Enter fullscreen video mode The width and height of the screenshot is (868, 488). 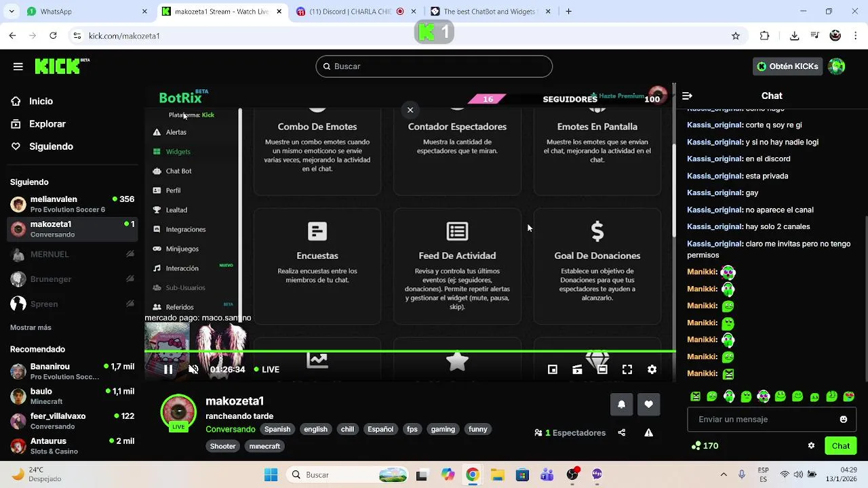pos(627,369)
